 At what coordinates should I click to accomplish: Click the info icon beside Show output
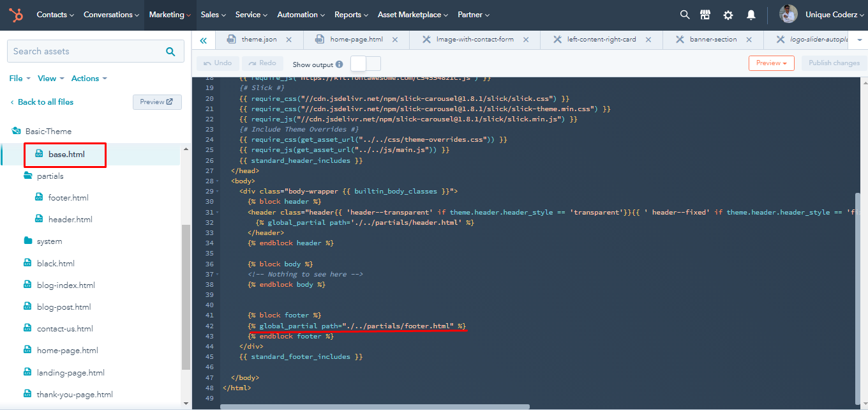click(340, 65)
